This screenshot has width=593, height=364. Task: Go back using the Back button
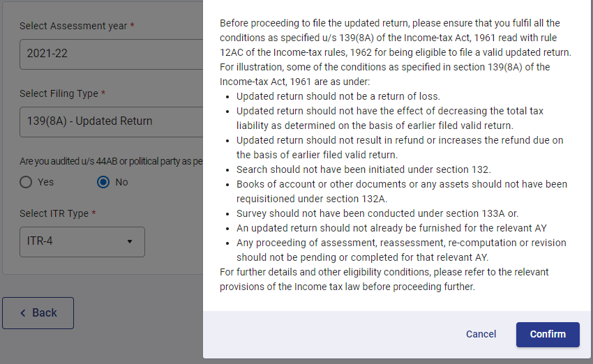tap(38, 313)
